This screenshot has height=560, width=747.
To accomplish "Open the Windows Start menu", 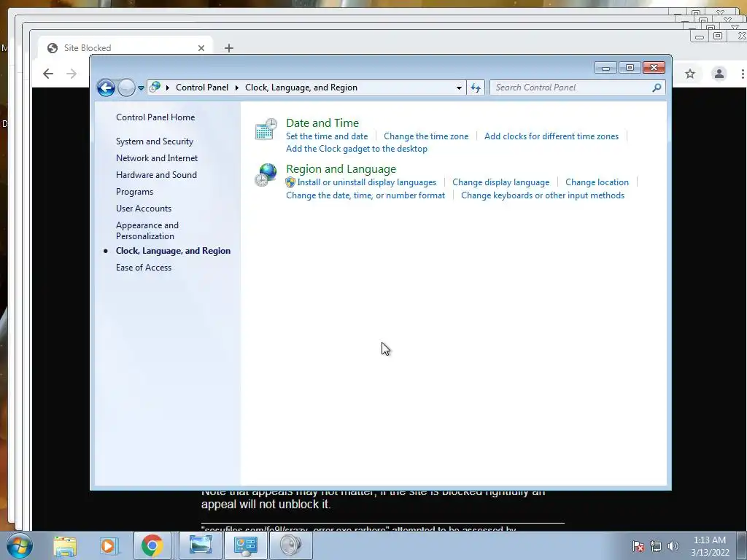I will coord(19,545).
